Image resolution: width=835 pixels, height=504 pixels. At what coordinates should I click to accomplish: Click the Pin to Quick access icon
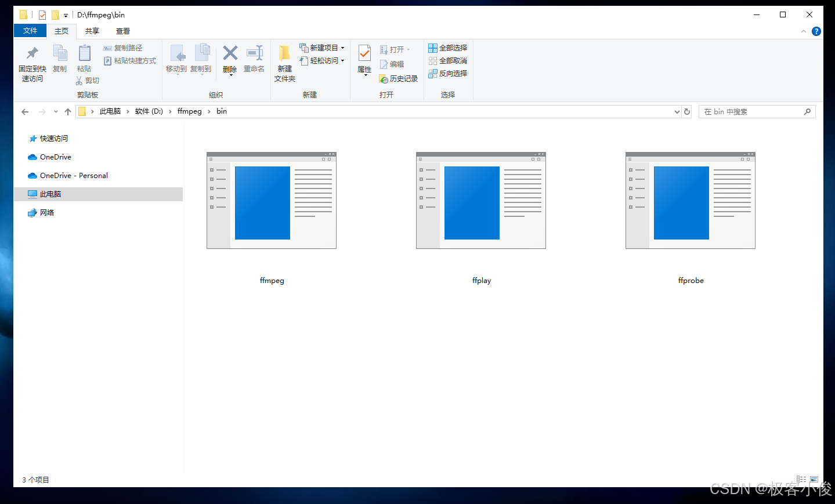(x=32, y=53)
